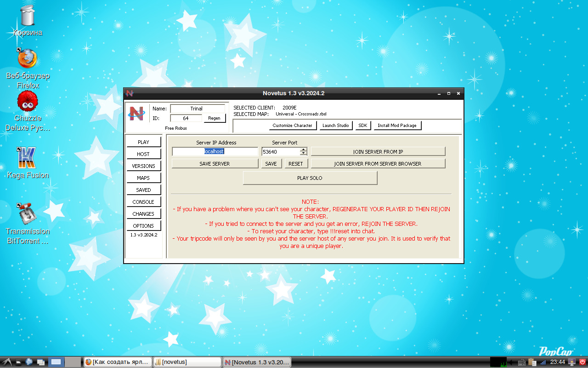Decrease the Server Port value with down arrow
The width and height of the screenshot is (588, 368).
(x=303, y=153)
